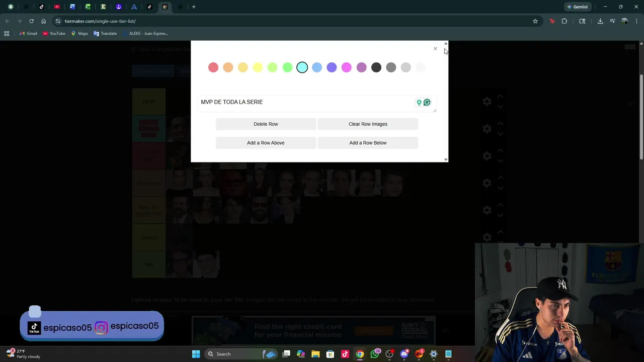This screenshot has width=644, height=362.
Task: Open Discord from taskbar
Action: pos(404,354)
